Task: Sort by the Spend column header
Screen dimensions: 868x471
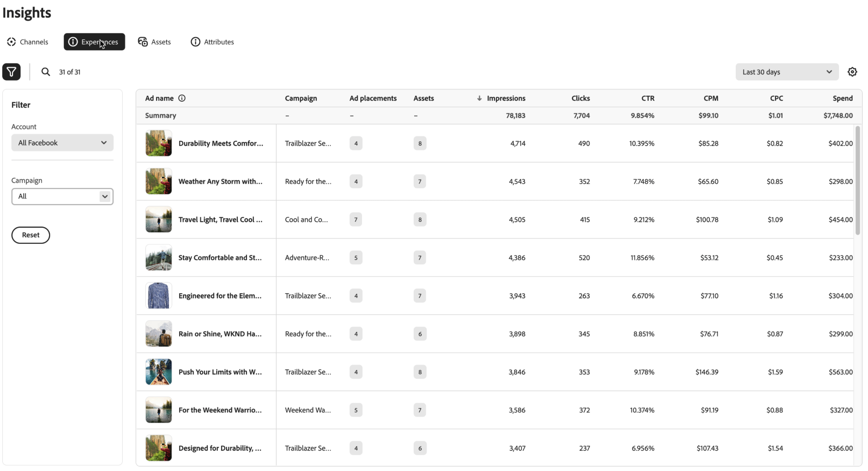Action: point(842,98)
